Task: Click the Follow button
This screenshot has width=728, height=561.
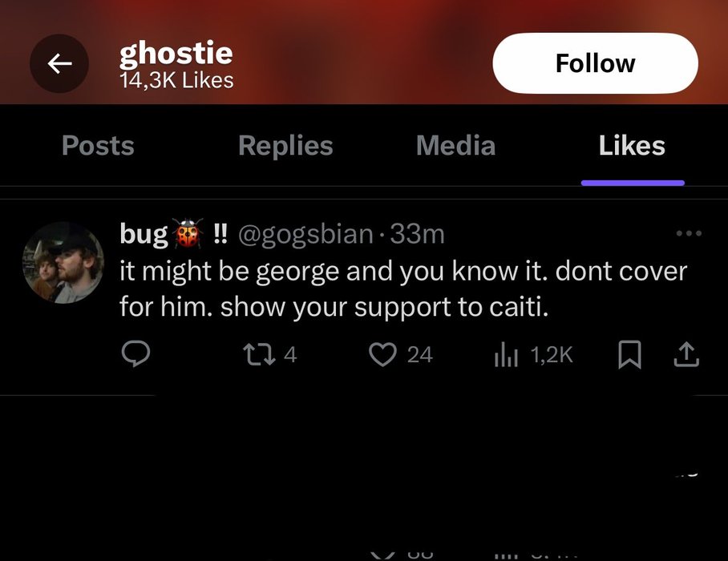Action: click(595, 63)
